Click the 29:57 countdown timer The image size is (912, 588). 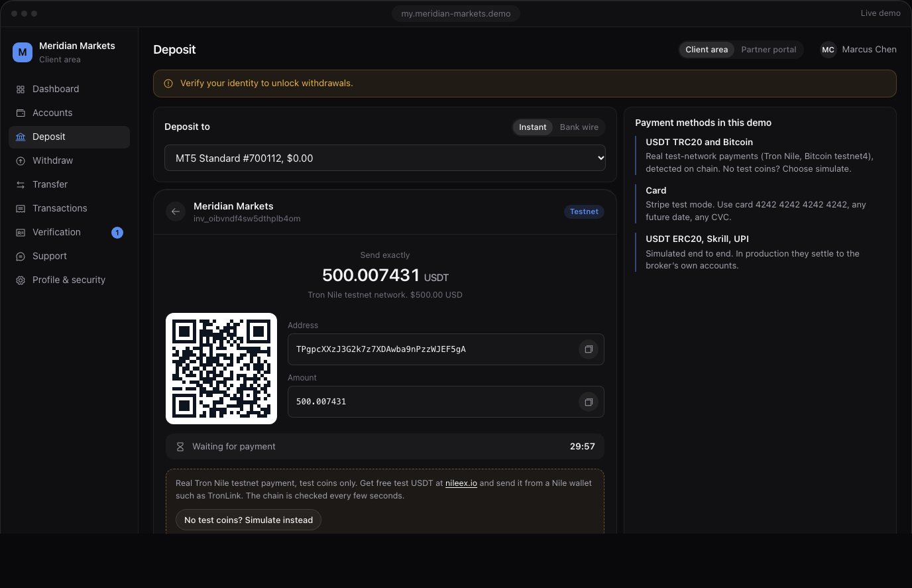(582, 447)
